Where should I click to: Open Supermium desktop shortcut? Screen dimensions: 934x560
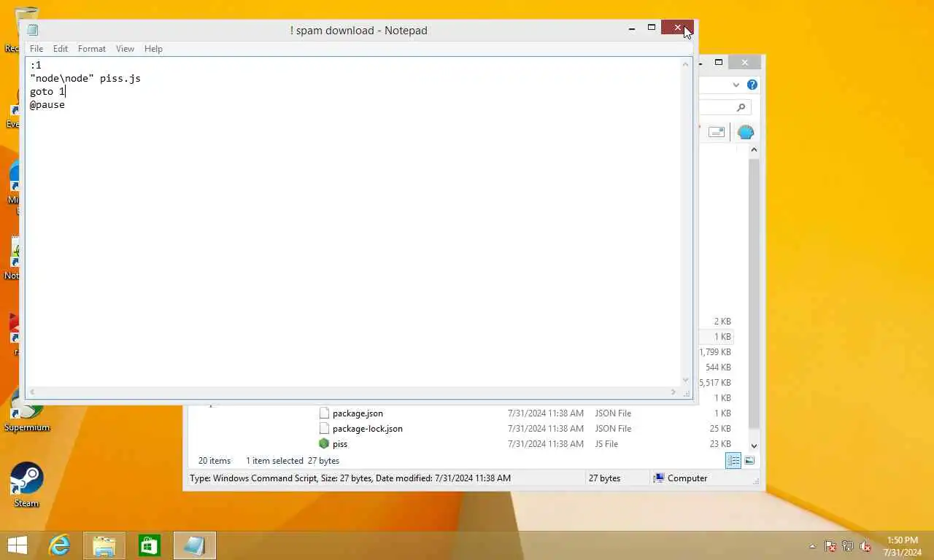coord(26,411)
